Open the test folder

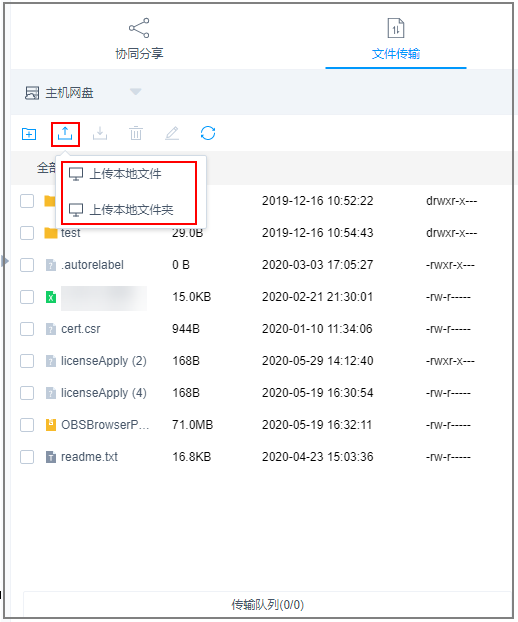(71, 233)
